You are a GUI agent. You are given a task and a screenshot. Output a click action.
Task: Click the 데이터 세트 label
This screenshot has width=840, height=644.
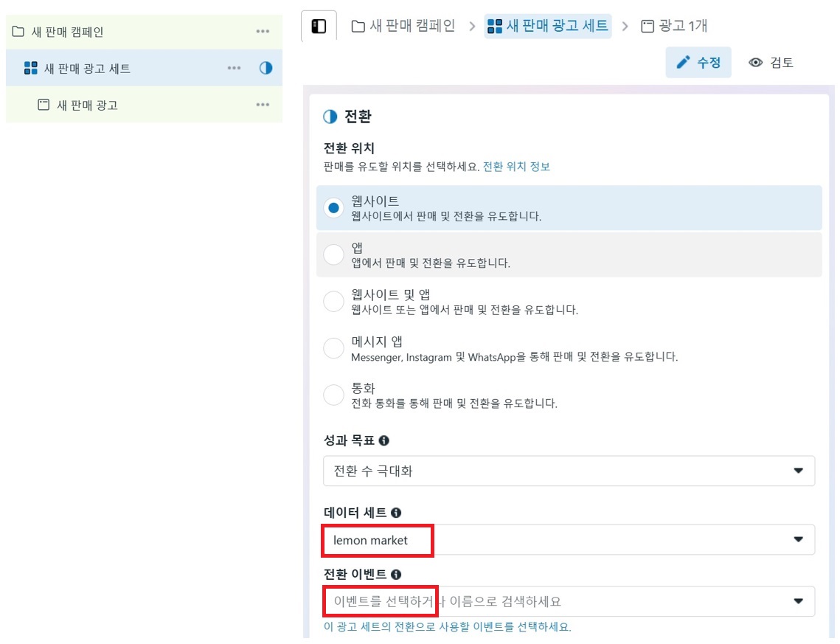[355, 513]
